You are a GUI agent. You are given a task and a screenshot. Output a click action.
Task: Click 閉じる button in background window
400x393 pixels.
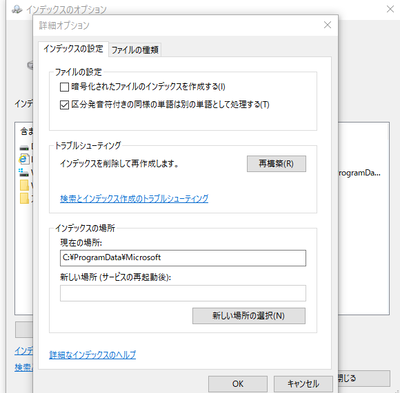tap(364, 379)
